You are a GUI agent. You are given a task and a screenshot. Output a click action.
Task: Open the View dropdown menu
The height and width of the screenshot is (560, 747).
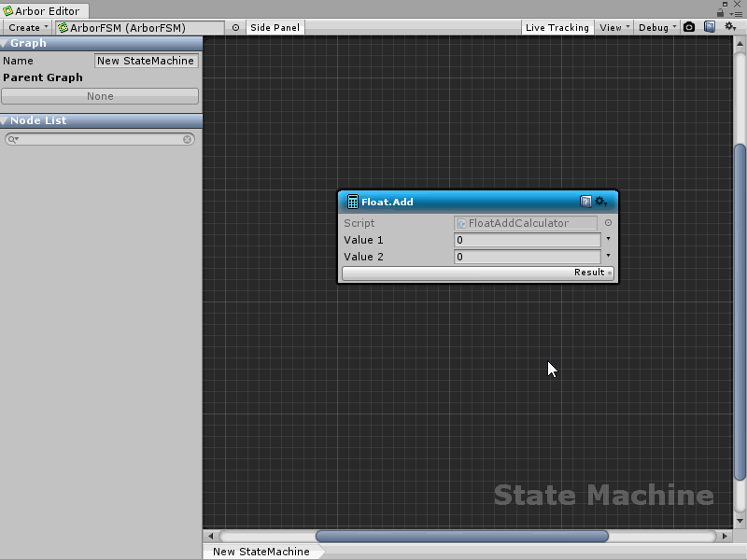[614, 28]
